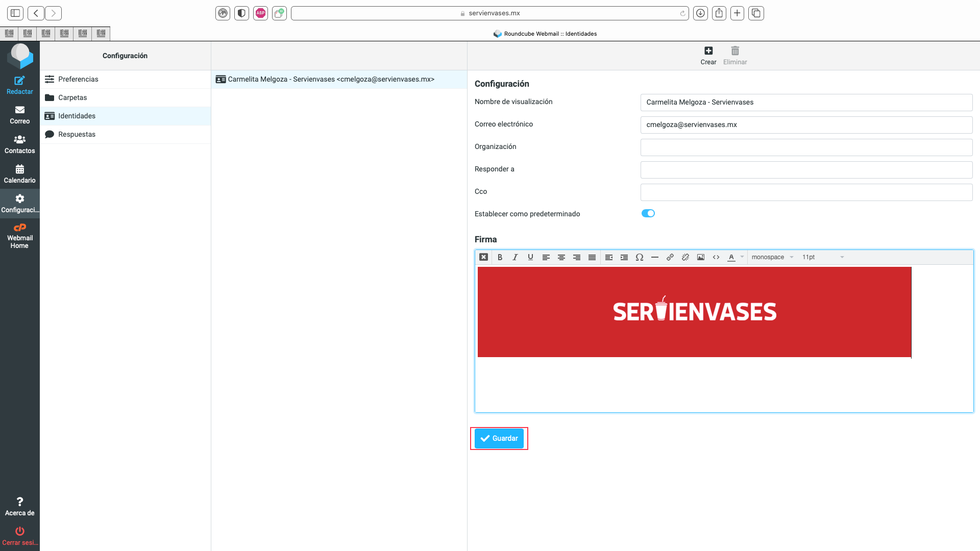The width and height of the screenshot is (980, 551).
Task: Click the Correo electrónico input field
Action: pos(806,124)
